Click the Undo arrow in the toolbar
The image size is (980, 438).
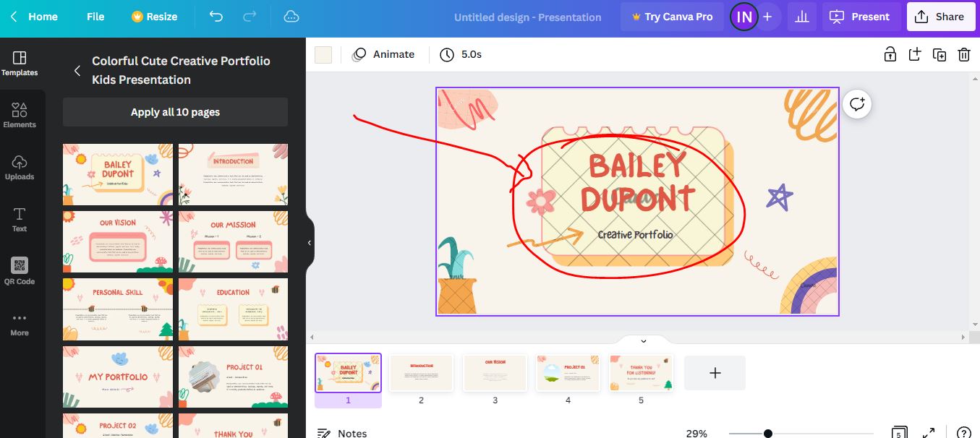215,16
